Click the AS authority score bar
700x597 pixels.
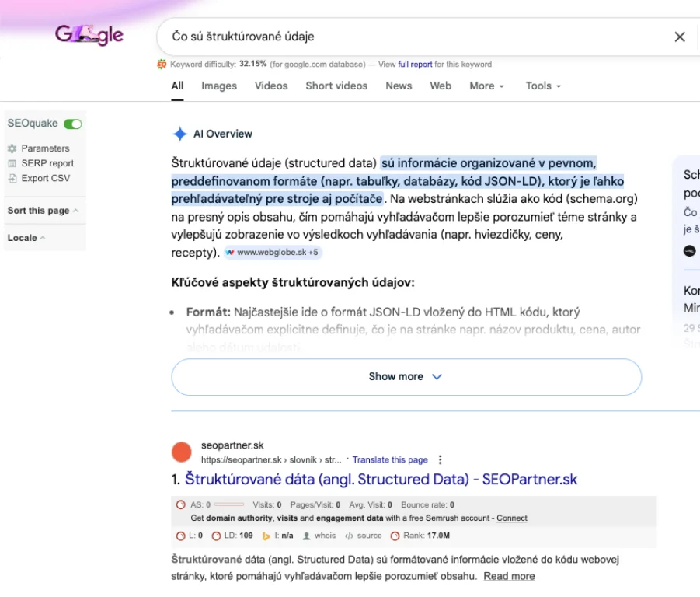pos(228,504)
